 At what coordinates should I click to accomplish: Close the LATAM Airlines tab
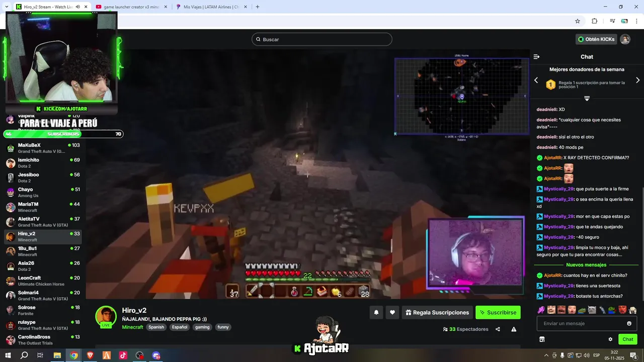(245, 7)
